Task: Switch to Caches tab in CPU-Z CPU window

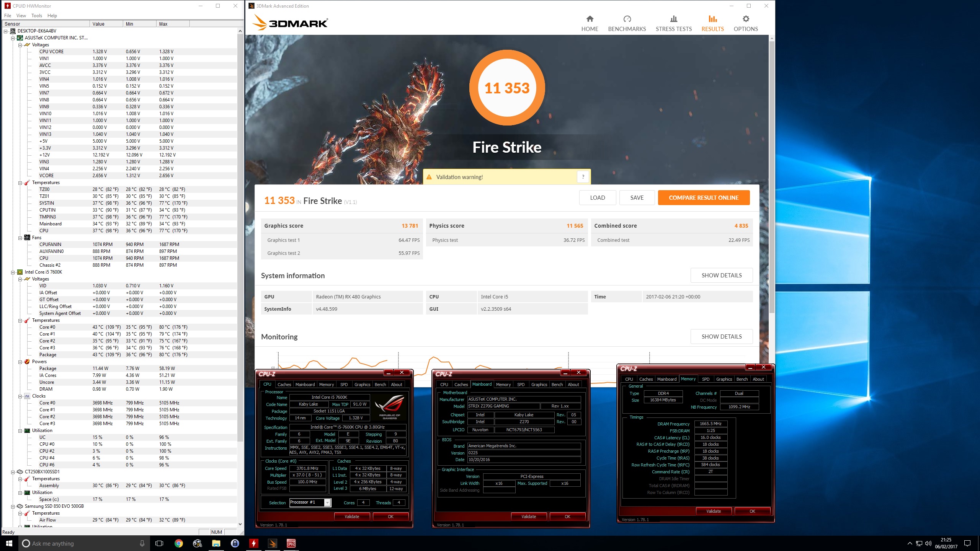Action: click(x=284, y=385)
